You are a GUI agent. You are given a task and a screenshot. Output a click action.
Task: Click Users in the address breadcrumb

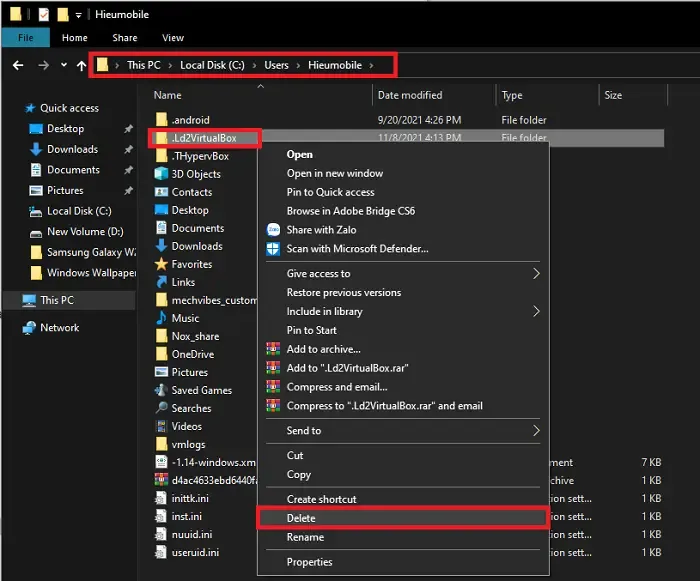coord(276,65)
